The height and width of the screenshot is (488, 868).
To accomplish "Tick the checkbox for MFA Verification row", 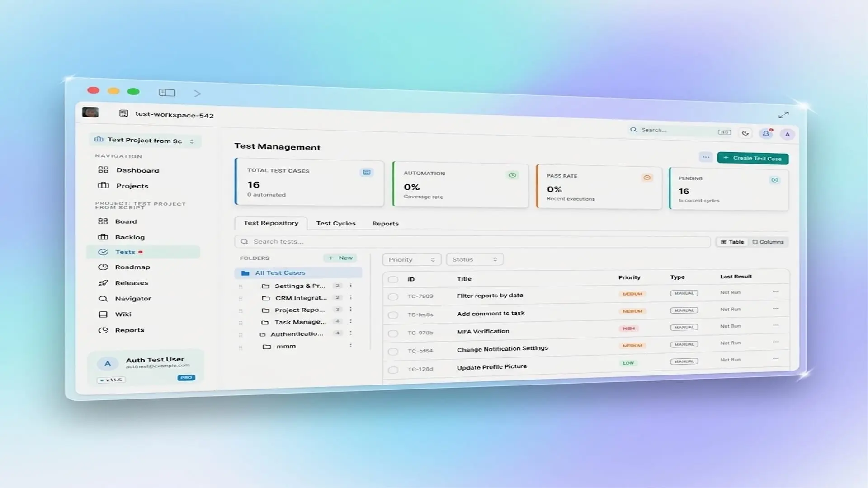I will 393,333.
